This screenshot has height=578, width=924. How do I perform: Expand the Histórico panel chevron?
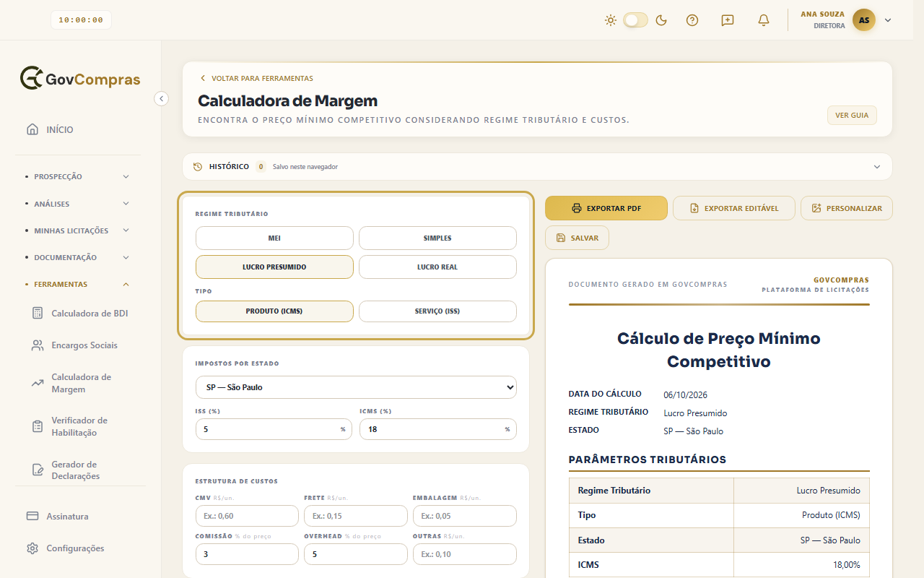pyautogui.click(x=877, y=167)
